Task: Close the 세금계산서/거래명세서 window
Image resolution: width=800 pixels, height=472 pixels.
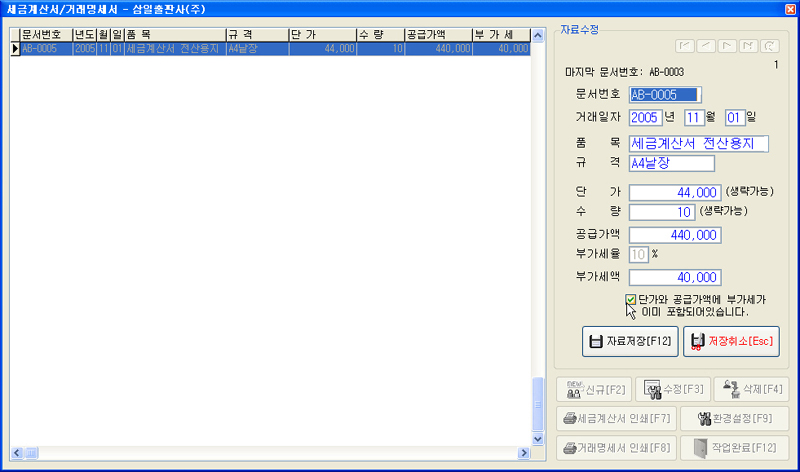Action: (790, 9)
